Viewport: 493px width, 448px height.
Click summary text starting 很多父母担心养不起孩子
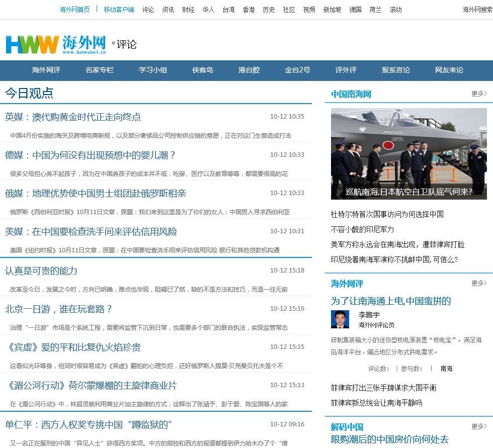tap(149, 174)
